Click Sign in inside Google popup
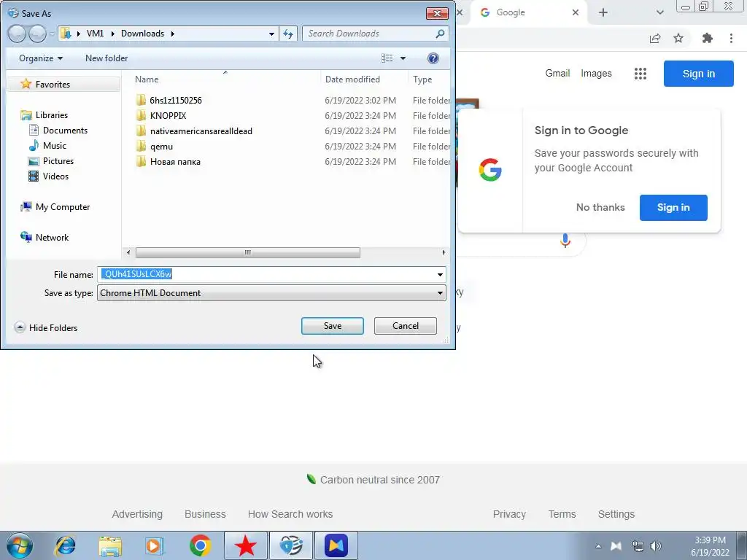Viewport: 747px width, 560px height. tap(673, 207)
